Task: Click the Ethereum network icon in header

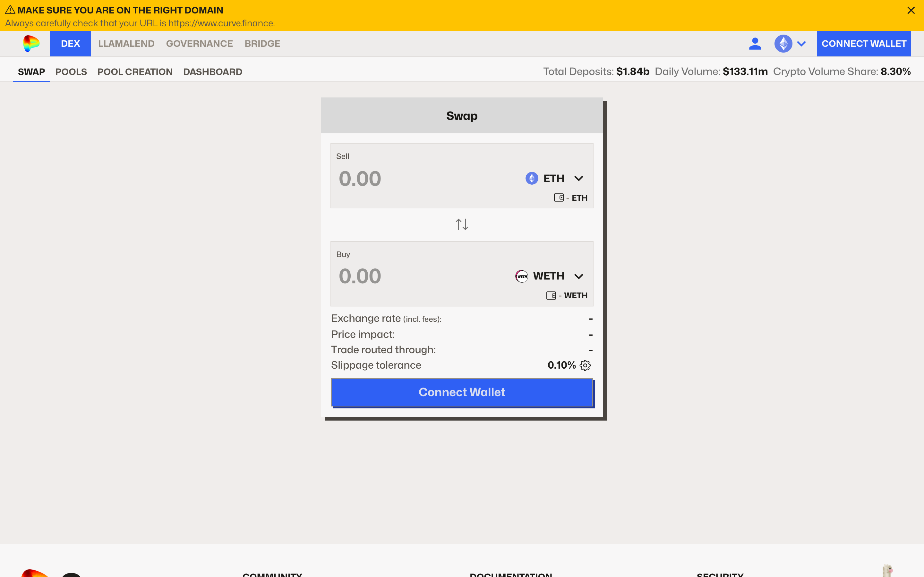Action: coord(783,44)
